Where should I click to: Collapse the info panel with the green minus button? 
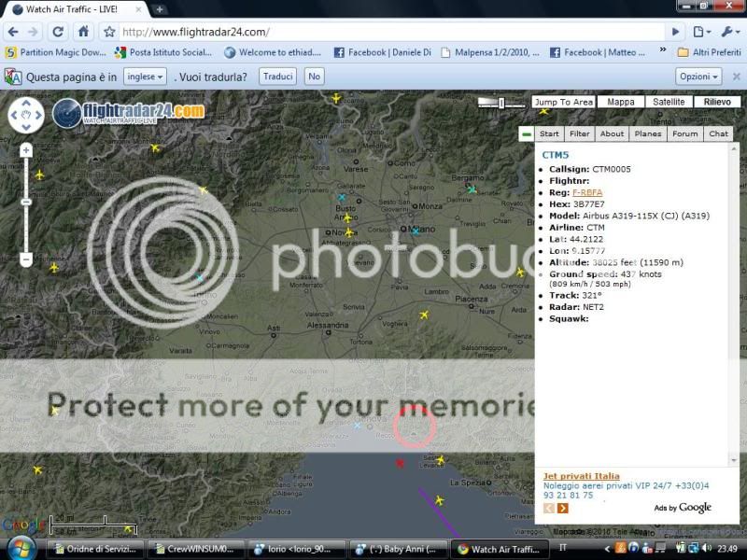tap(527, 133)
